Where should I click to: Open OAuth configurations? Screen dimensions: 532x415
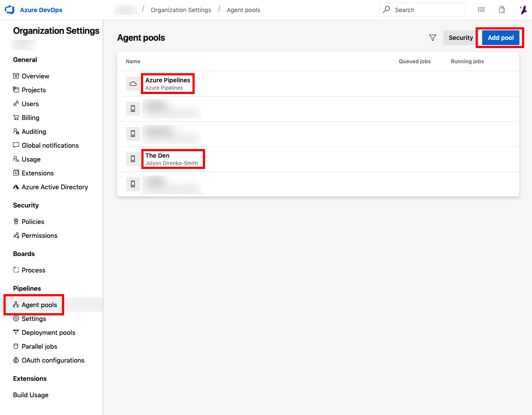click(53, 360)
